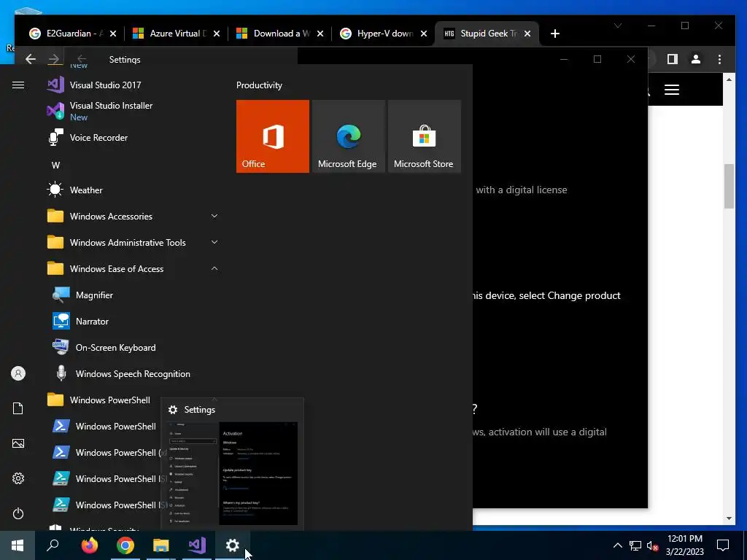This screenshot has width=747, height=560.
Task: Open Documents icon in Start sidebar
Action: tap(18, 408)
